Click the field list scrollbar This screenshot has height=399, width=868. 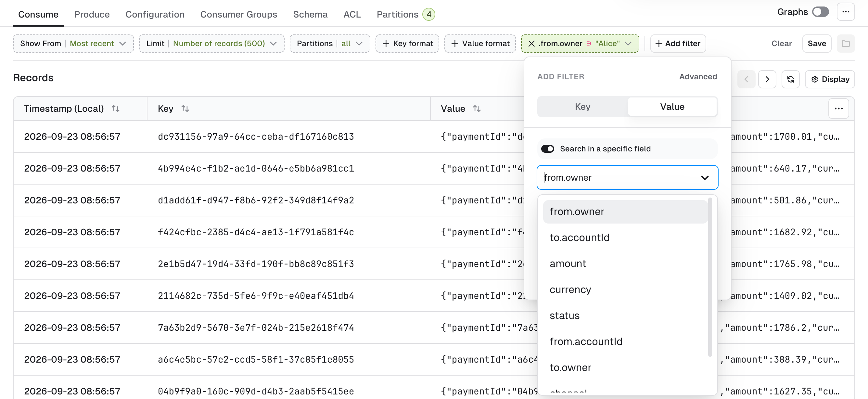click(710, 277)
